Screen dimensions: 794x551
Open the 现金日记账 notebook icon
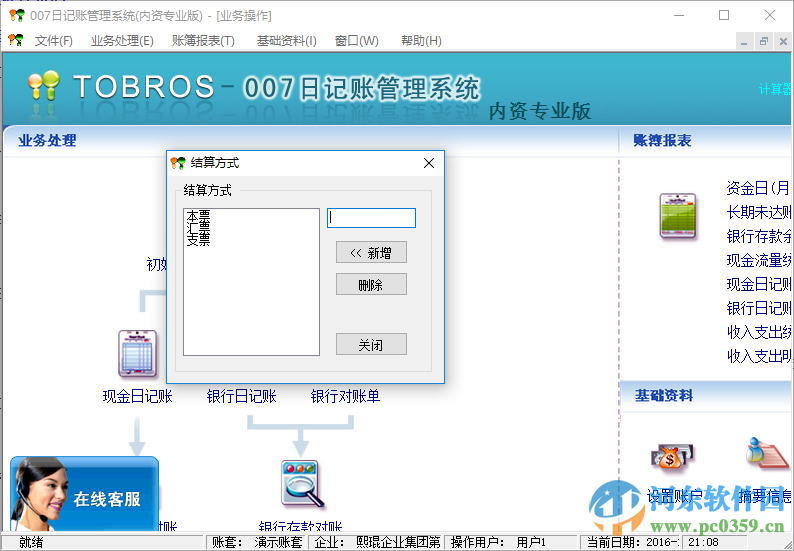(x=137, y=353)
